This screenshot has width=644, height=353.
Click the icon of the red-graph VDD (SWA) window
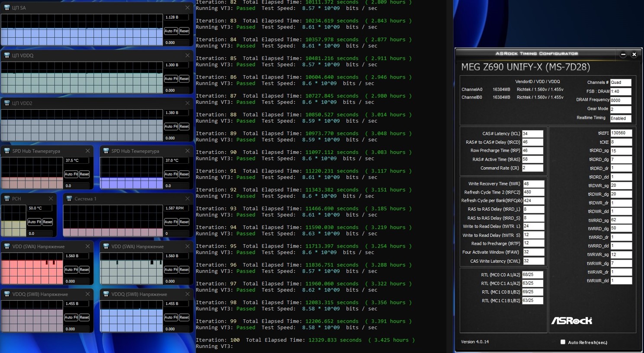[x=7, y=246]
